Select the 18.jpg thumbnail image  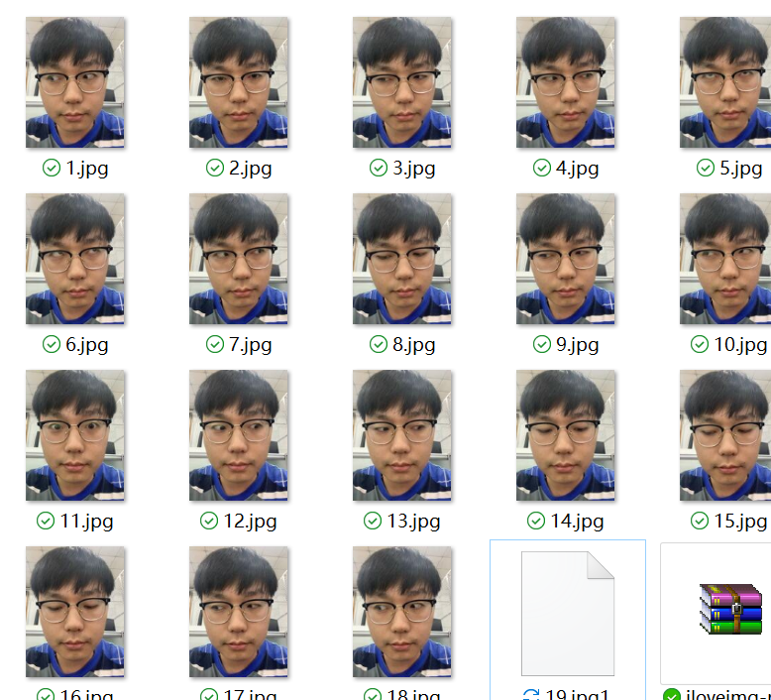click(401, 612)
